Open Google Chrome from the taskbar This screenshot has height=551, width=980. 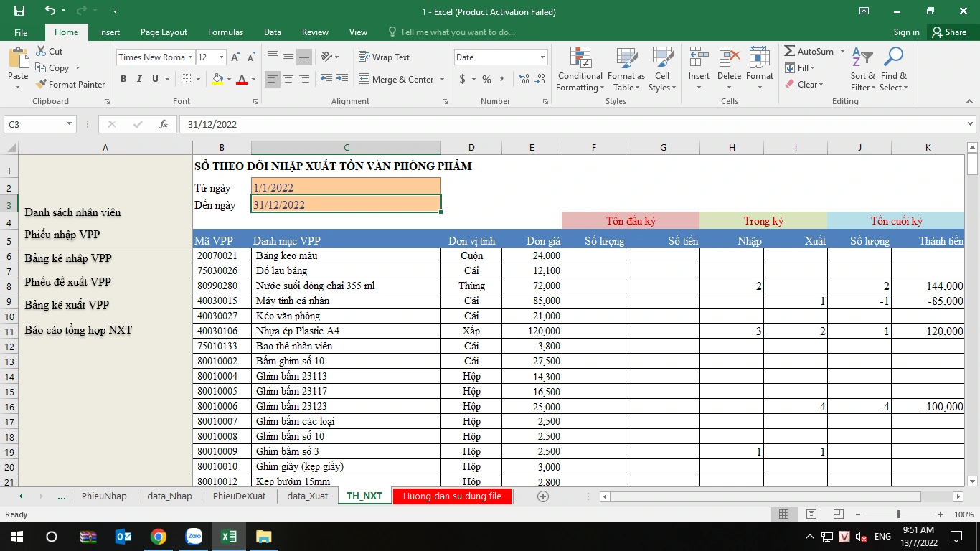(159, 537)
